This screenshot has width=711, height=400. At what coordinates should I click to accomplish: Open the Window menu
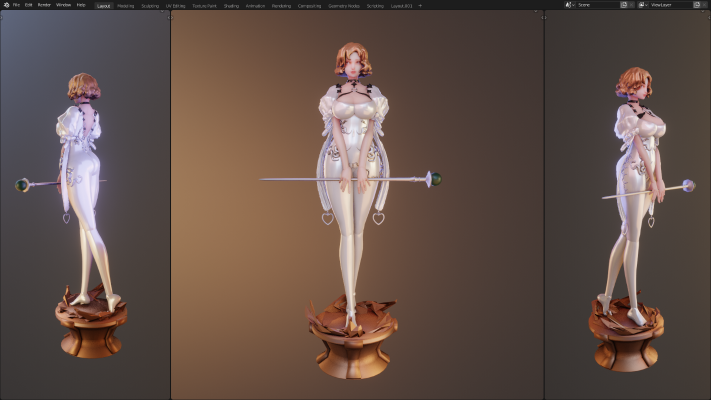pyautogui.click(x=63, y=5)
